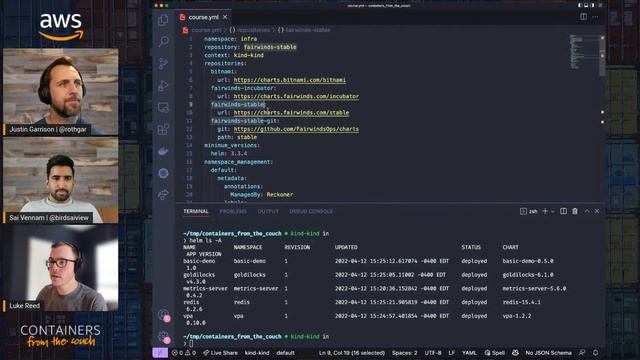
Task: Click kind-kind context in status bar
Action: coord(257,353)
